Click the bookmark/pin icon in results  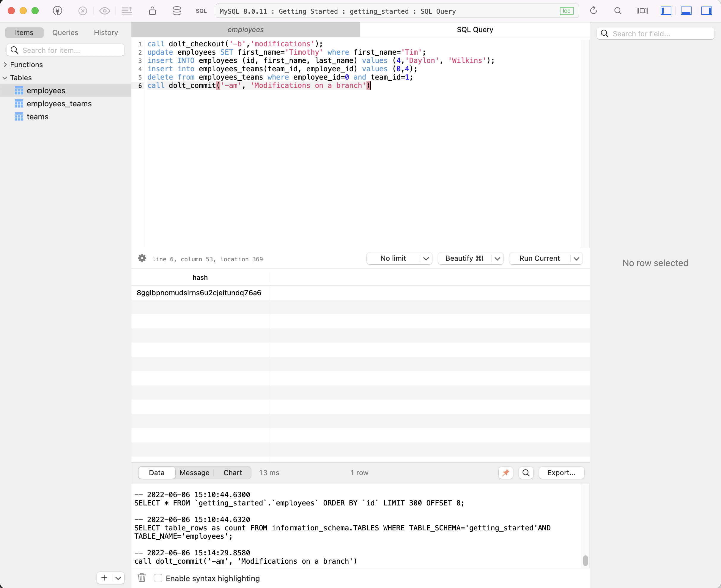coord(506,473)
